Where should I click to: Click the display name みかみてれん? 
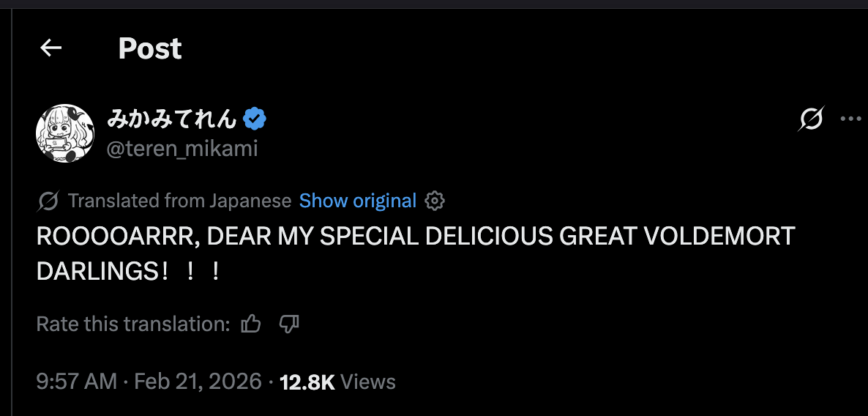pyautogui.click(x=172, y=118)
